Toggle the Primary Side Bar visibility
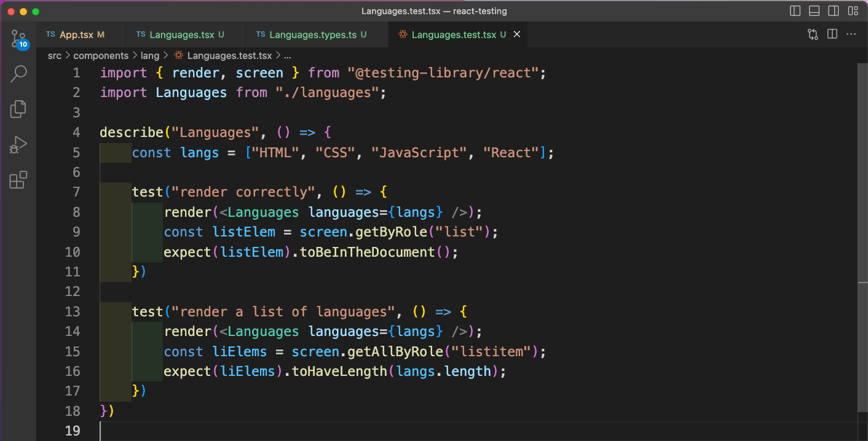This screenshot has width=868, height=441. tap(795, 10)
